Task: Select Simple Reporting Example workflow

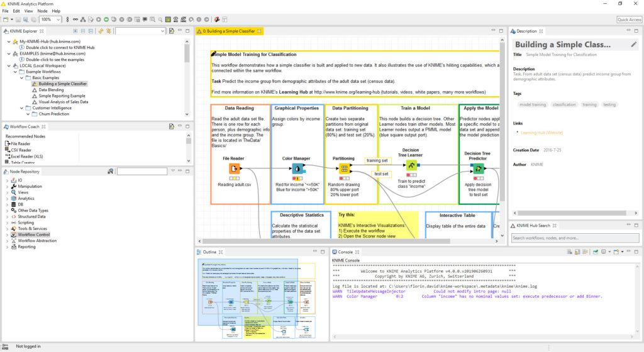Action: (62, 96)
